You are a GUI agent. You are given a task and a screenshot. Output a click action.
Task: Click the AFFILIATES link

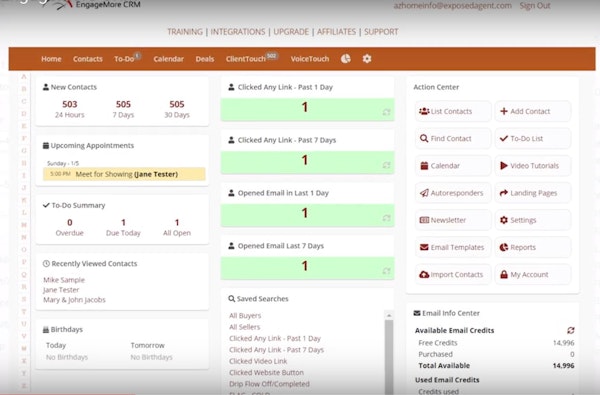coord(336,32)
